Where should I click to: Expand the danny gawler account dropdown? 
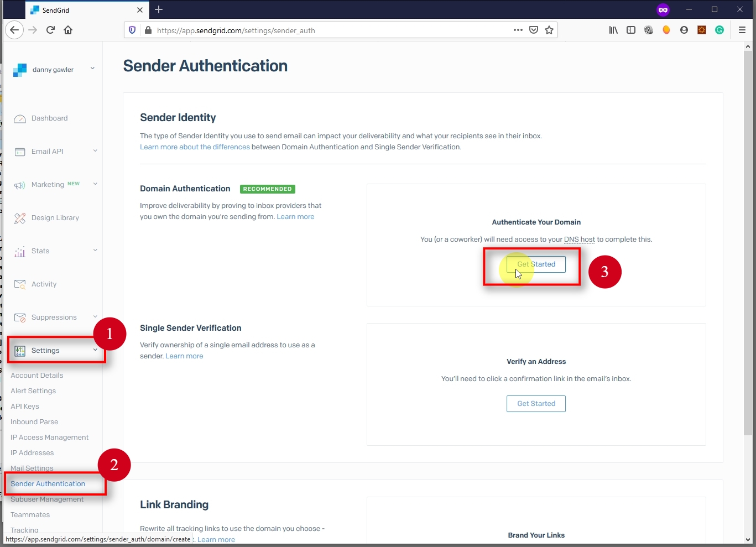pos(92,69)
